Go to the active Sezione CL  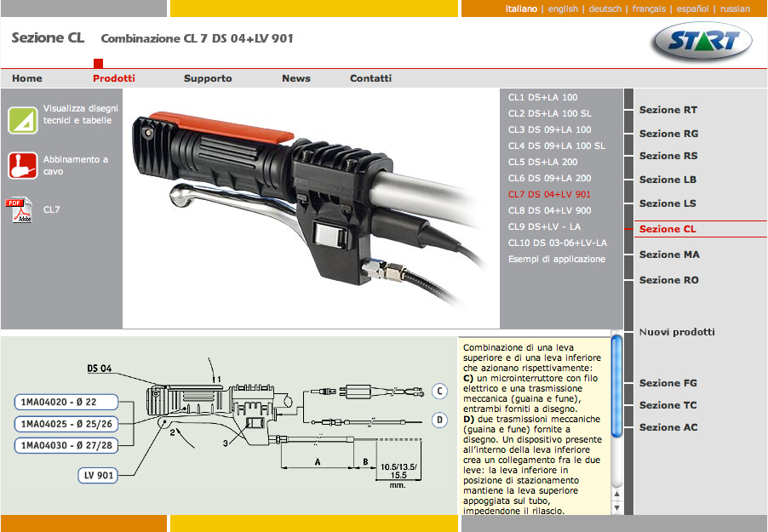(667, 229)
